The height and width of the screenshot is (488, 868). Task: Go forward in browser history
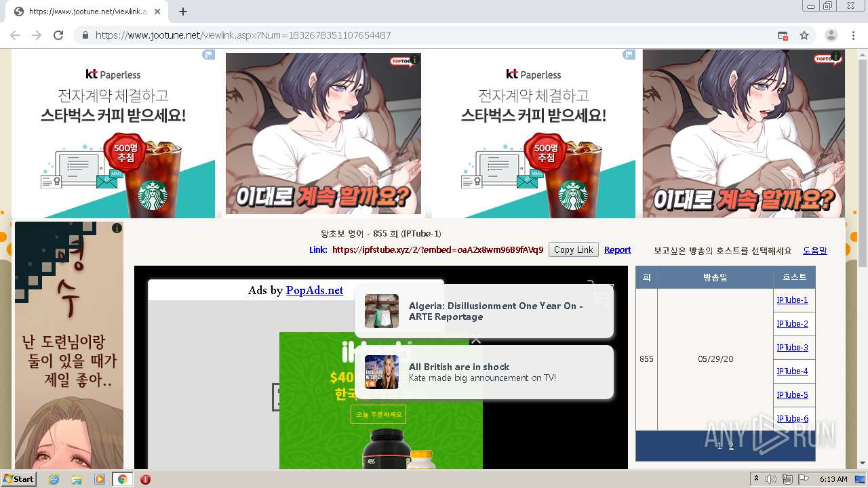(x=37, y=35)
